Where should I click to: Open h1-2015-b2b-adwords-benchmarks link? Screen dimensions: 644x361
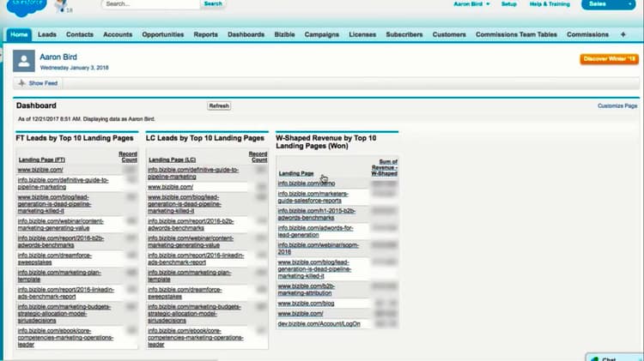[317, 214]
